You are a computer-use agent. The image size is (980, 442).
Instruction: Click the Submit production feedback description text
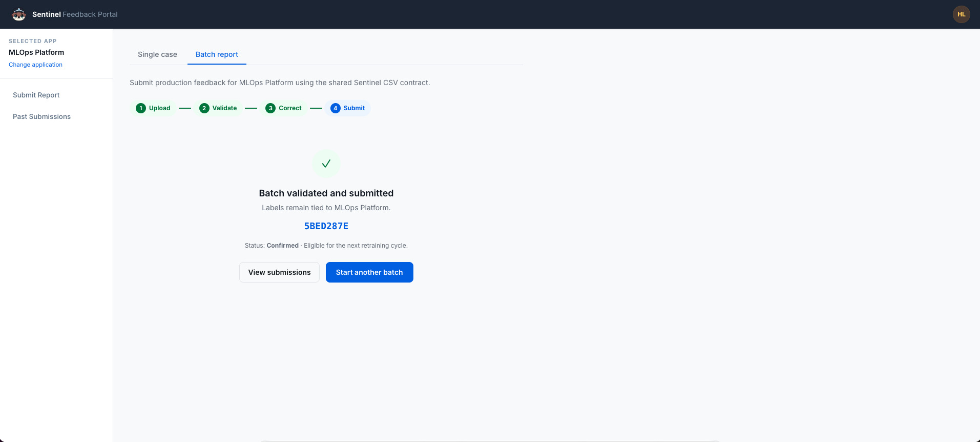[280, 83]
